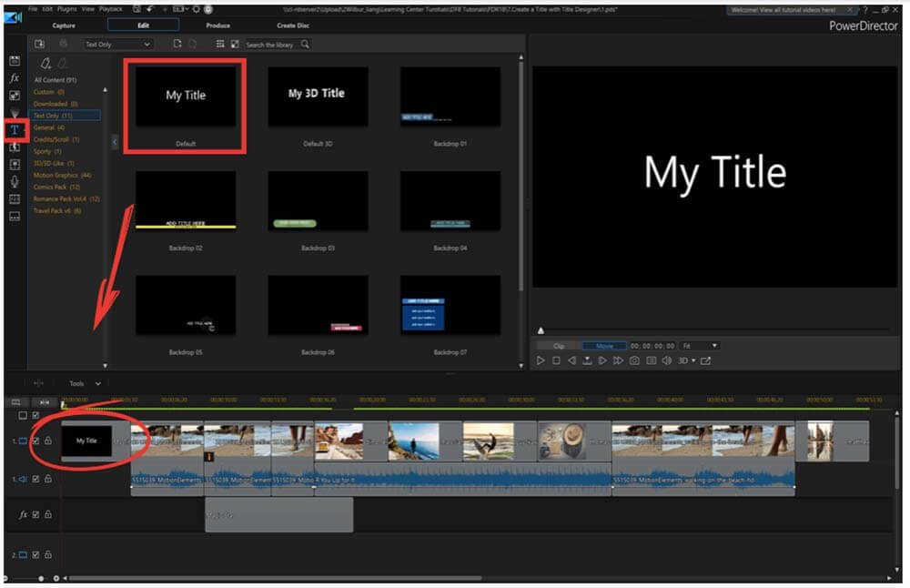This screenshot has height=588, width=910.
Task: Collapse the tag panel with arrow handle
Action: pos(115,142)
